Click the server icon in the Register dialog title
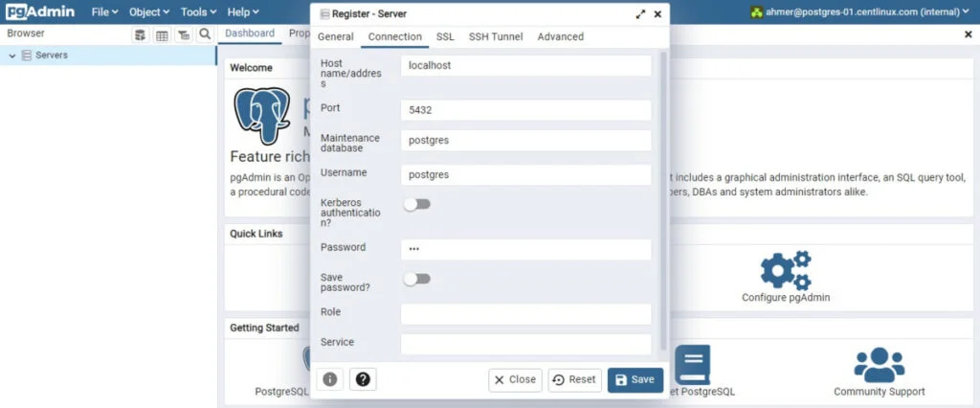980x408 pixels. 324,14
